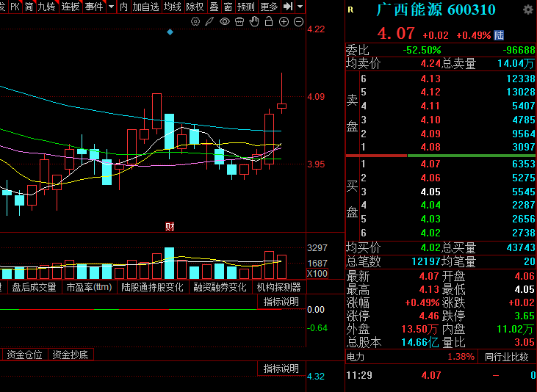Open stock panel settings gear
The height and width of the screenshot is (392, 537).
point(528,10)
